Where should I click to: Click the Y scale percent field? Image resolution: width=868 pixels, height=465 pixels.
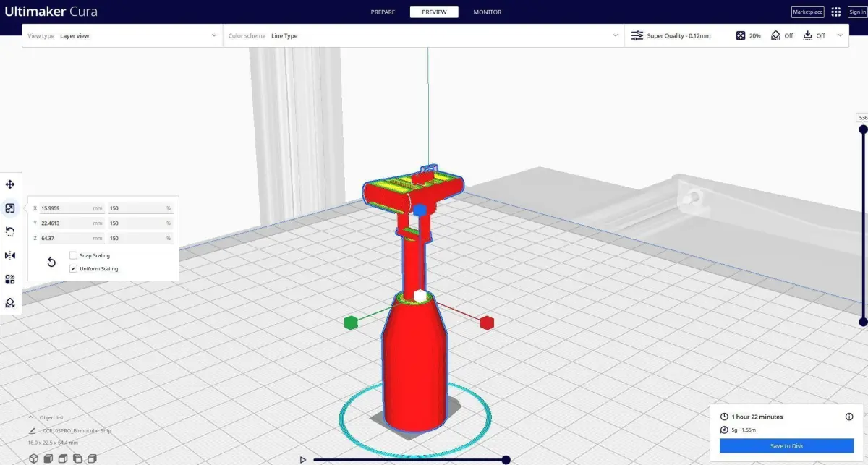(140, 223)
